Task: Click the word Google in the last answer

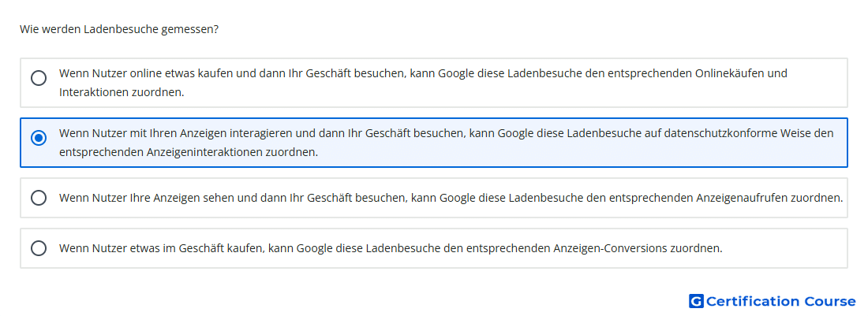Action: (x=314, y=248)
